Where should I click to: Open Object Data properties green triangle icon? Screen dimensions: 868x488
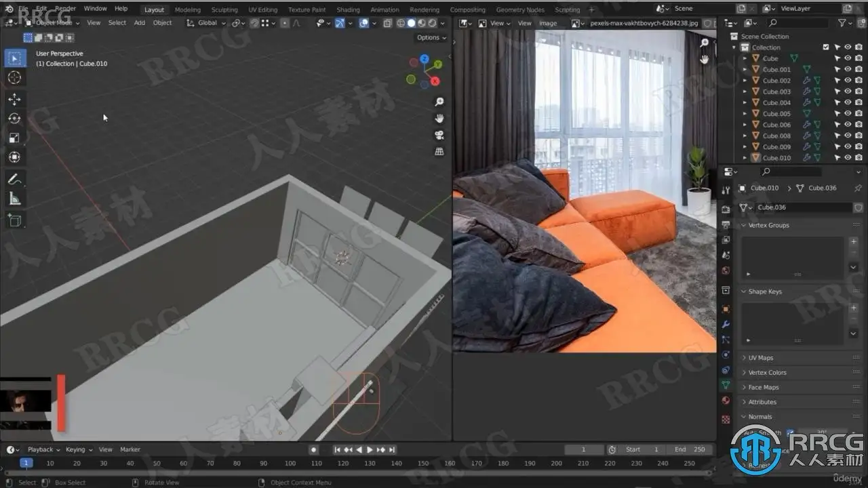[726, 385]
